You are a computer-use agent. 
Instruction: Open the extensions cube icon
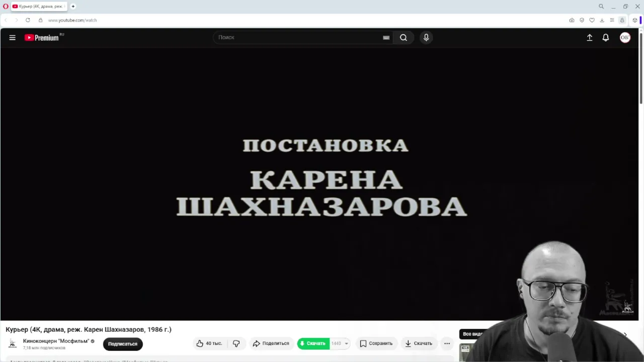[x=635, y=20]
